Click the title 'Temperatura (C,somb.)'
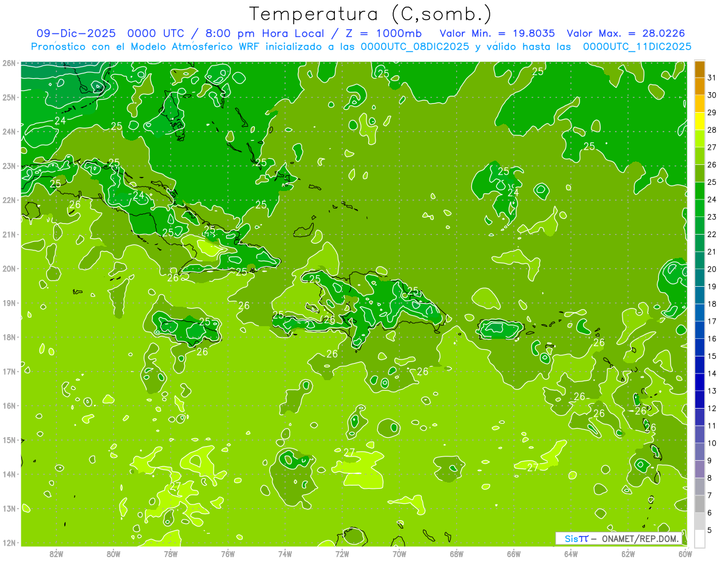Image resolution: width=728 pixels, height=562 pixels. click(x=370, y=15)
